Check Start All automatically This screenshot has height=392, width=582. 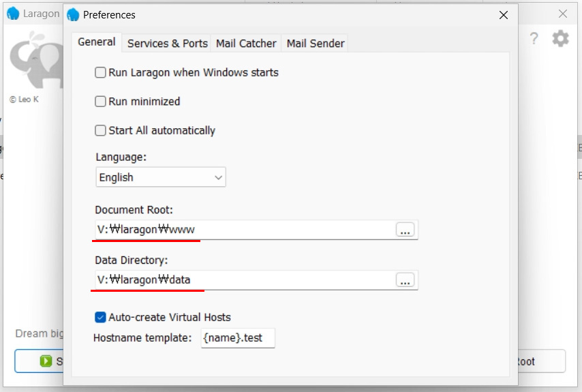(100, 130)
